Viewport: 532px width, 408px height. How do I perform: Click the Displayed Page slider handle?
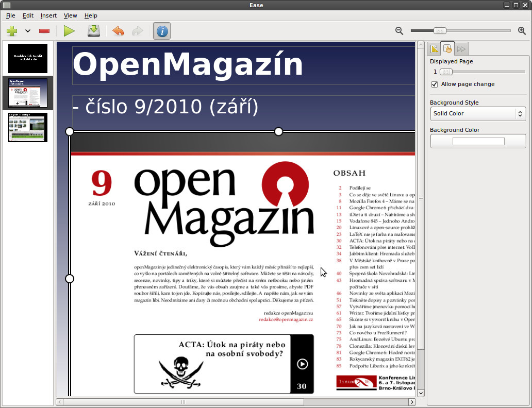coord(446,72)
